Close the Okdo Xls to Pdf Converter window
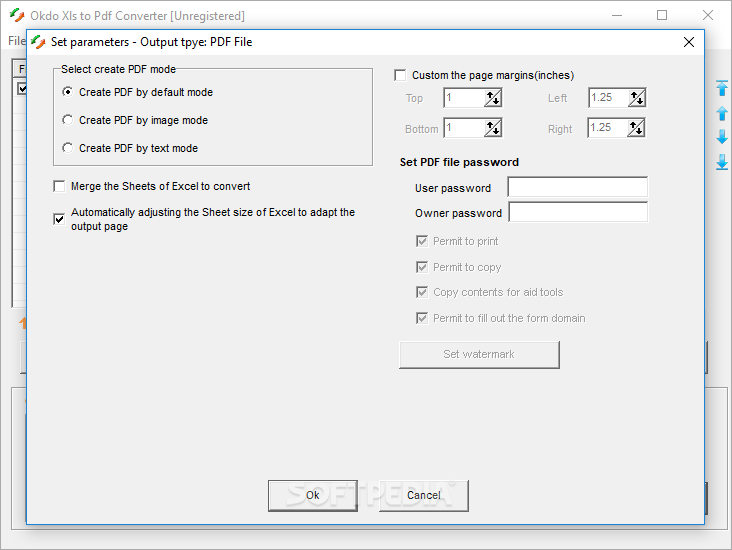This screenshot has width=732, height=550. (708, 15)
